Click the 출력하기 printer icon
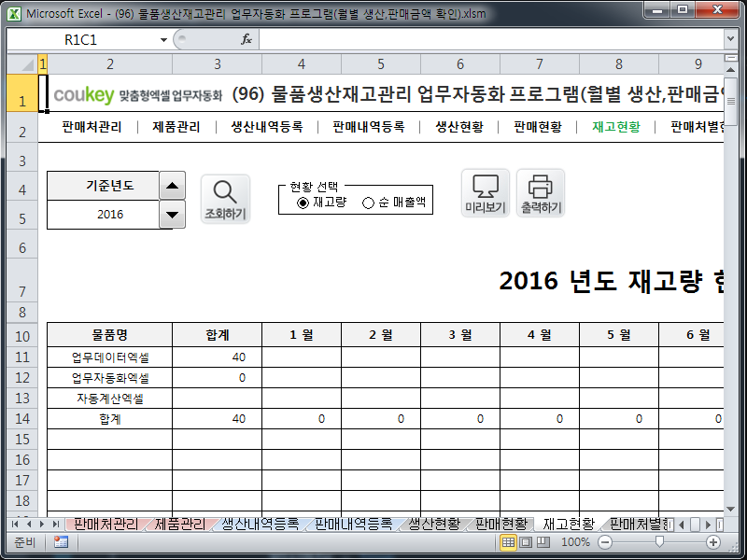The image size is (747, 560). (541, 193)
